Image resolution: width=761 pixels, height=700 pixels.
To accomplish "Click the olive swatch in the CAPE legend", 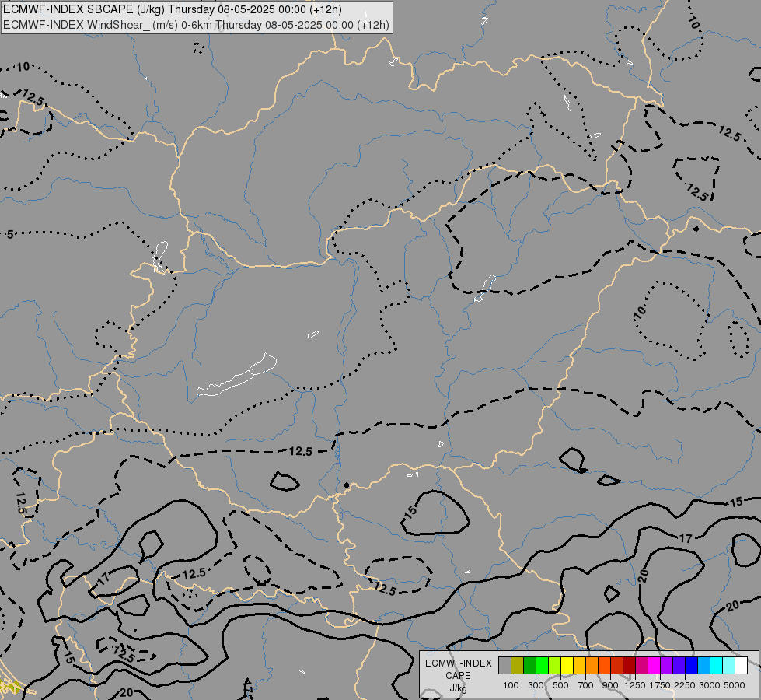I will click(518, 665).
